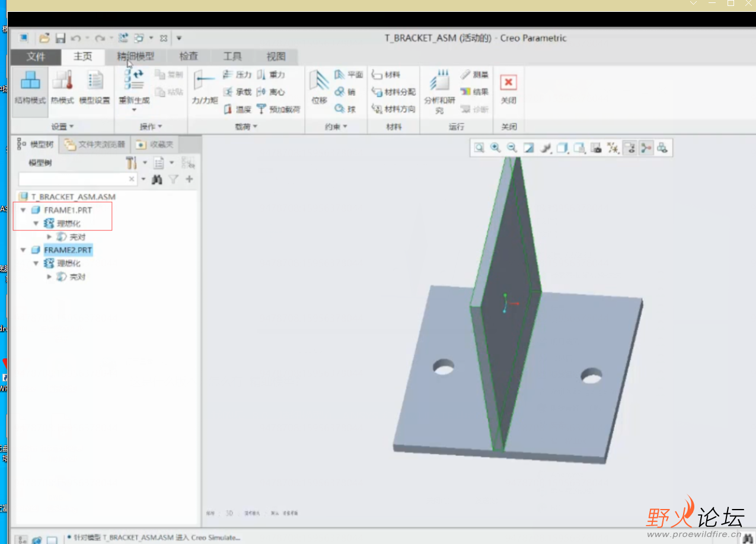This screenshot has height=544, width=756.
Task: Toggle the display style pen icon
Action: point(547,148)
